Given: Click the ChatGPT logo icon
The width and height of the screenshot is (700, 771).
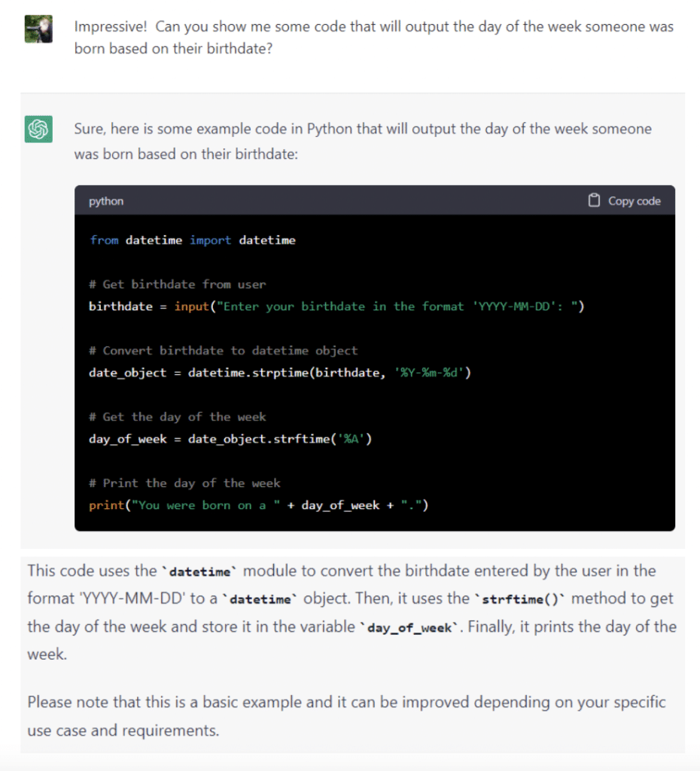Looking at the screenshot, I should (x=38, y=129).
